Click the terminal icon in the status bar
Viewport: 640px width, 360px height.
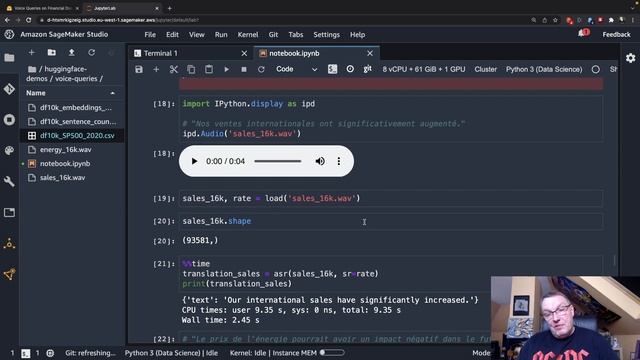pos(25,353)
